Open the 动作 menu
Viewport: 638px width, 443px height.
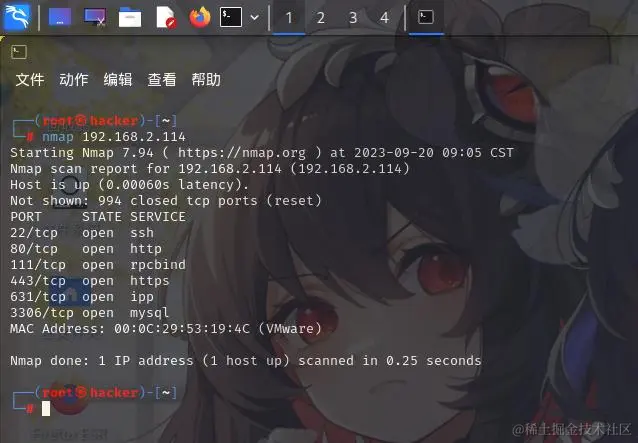tap(74, 79)
